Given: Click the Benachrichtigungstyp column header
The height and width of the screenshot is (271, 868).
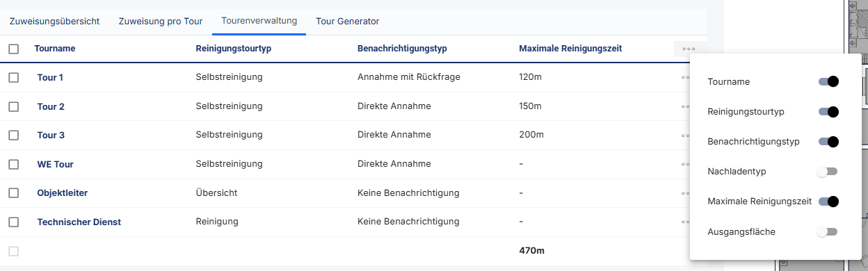Looking at the screenshot, I should pos(402,49).
